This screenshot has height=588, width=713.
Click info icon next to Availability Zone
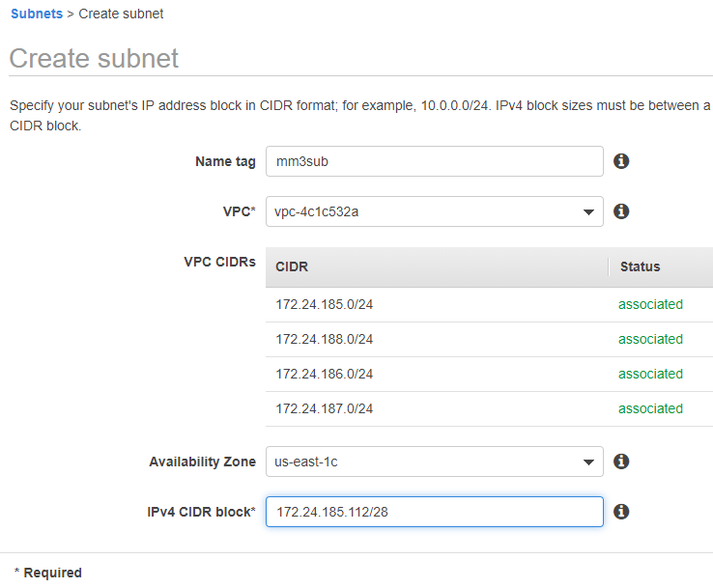[x=621, y=462]
